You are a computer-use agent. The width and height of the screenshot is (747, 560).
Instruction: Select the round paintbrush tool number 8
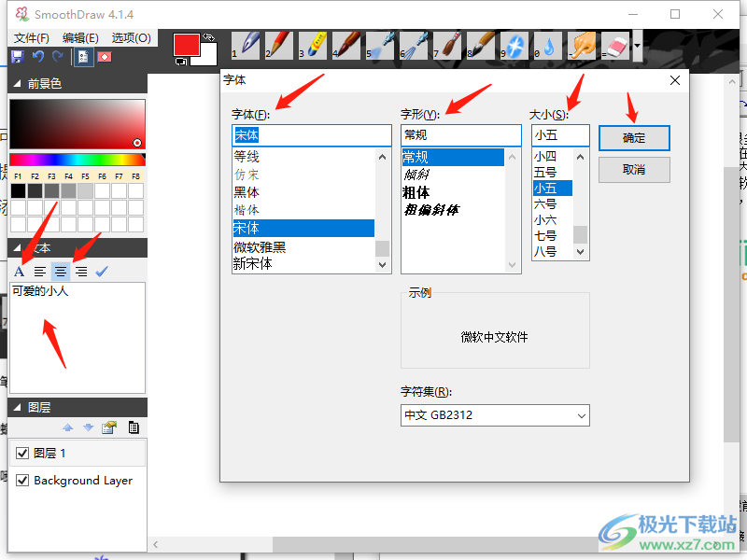[x=481, y=46]
